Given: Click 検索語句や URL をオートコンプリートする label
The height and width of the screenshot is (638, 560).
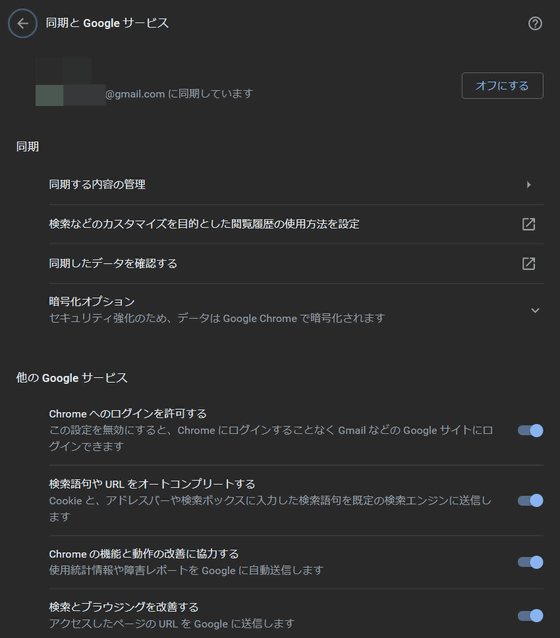Looking at the screenshot, I should coord(152,484).
